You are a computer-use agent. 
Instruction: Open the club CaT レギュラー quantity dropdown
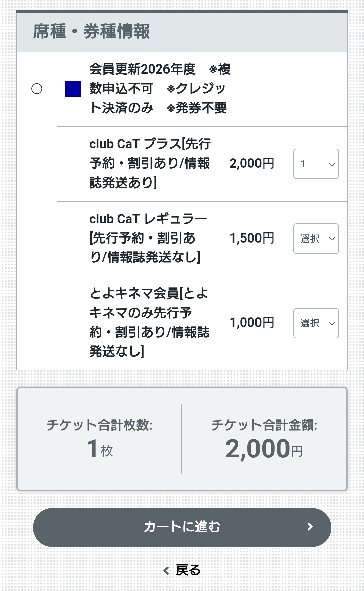pos(316,239)
